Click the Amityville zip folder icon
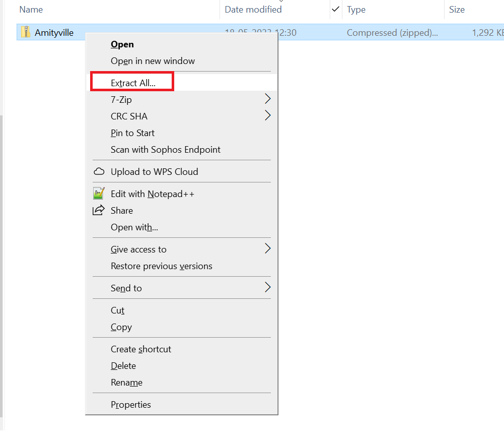 25,33
